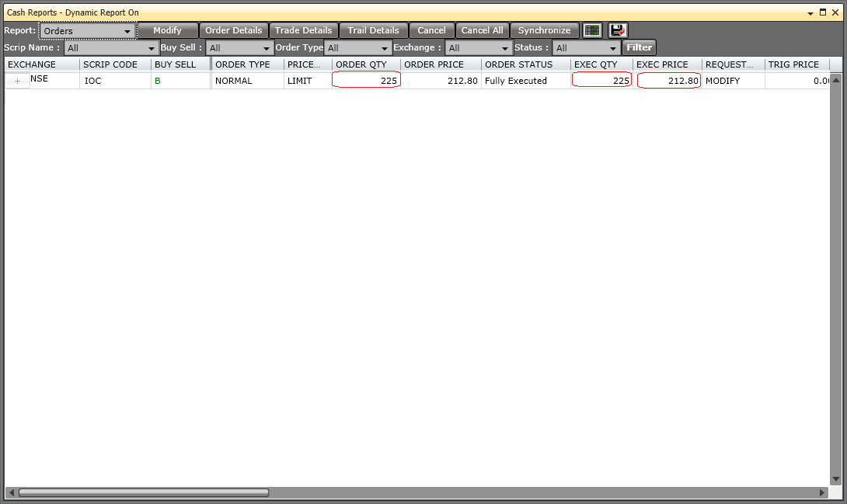This screenshot has width=847, height=504.
Task: Select the IOC scrip code cell
Action: tap(115, 81)
